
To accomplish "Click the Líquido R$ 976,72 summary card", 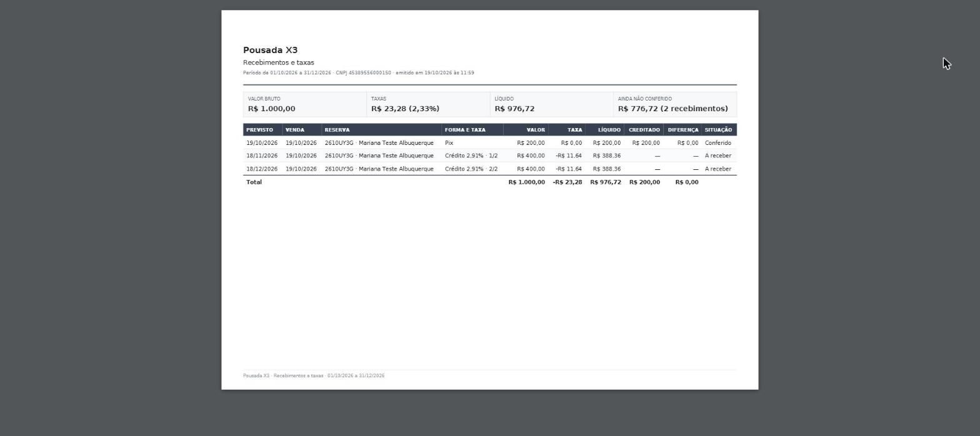I will [x=552, y=104].
